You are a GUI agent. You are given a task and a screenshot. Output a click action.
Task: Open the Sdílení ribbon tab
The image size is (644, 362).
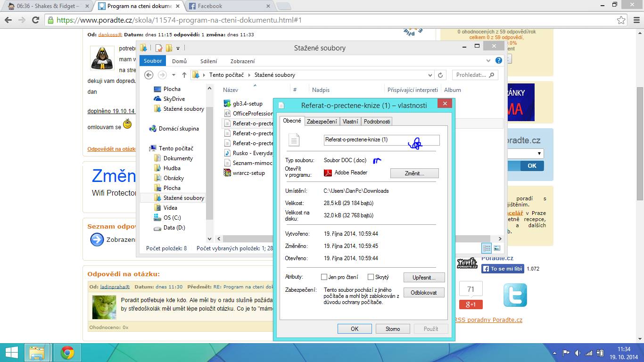[x=208, y=61]
